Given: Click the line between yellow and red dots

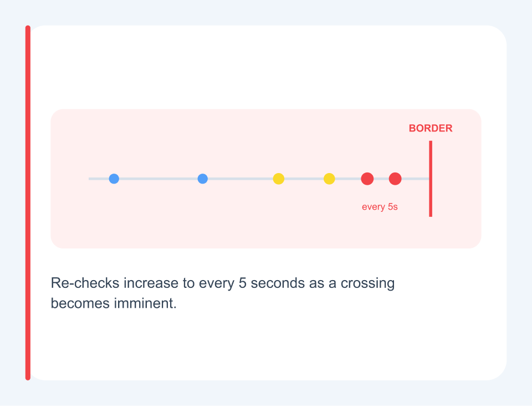Looking at the screenshot, I should 348,179.
